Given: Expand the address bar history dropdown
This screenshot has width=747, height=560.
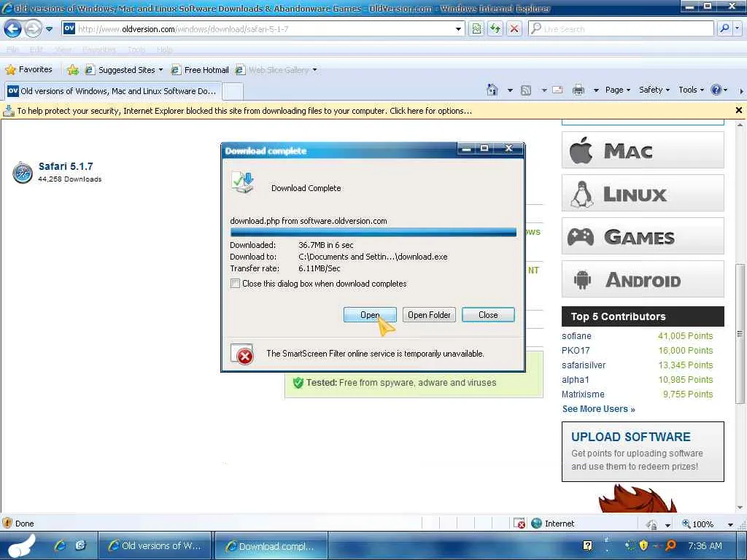Looking at the screenshot, I should [x=458, y=29].
